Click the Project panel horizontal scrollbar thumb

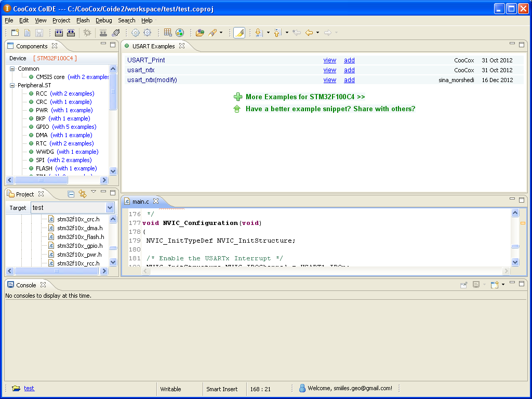tap(57, 271)
